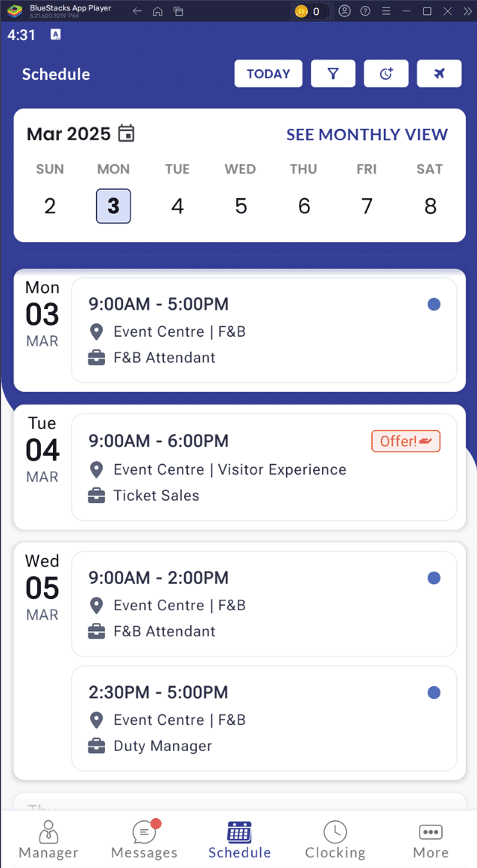The width and height of the screenshot is (477, 868).
Task: Tap the Offer! badge on Tuesday shift
Action: click(405, 441)
